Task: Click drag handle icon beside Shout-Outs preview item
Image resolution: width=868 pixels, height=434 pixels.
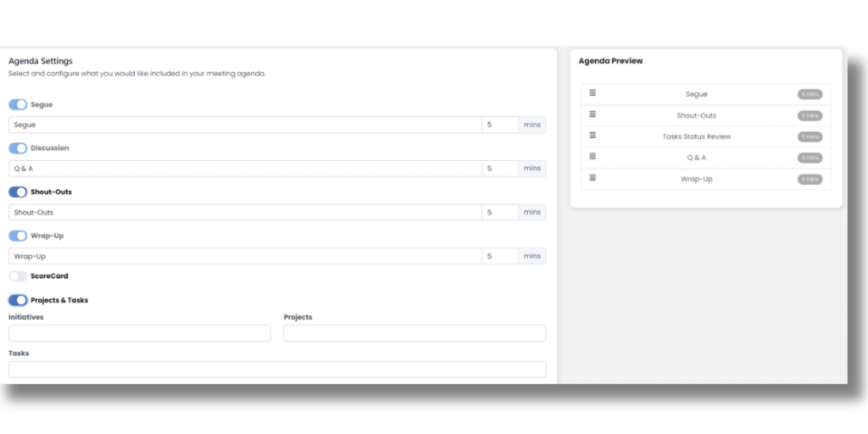Action: (x=593, y=114)
